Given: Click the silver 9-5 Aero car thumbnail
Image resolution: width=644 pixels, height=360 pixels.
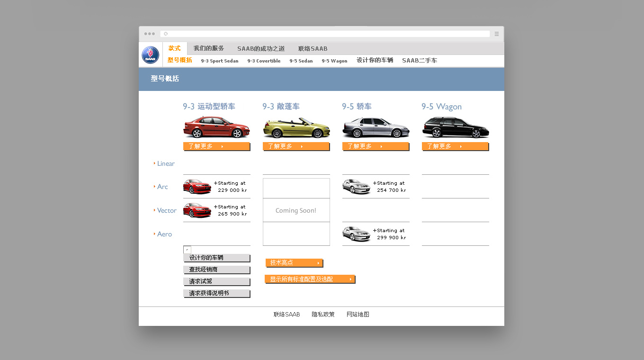Looking at the screenshot, I should (356, 234).
